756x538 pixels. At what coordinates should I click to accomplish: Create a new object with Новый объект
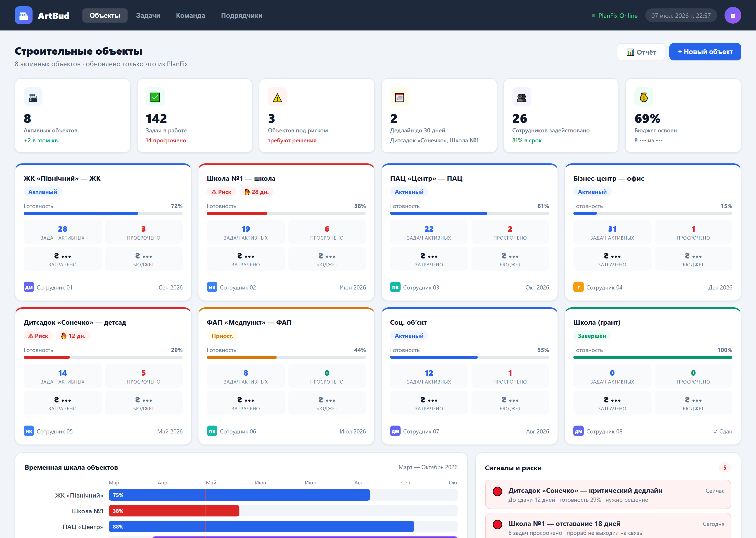coord(705,52)
